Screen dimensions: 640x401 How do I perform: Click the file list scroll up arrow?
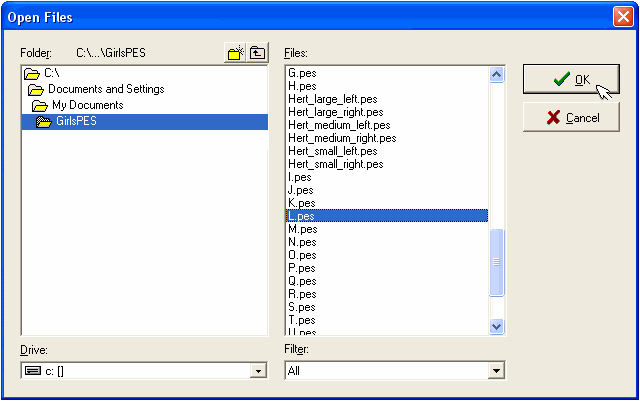tap(497, 74)
